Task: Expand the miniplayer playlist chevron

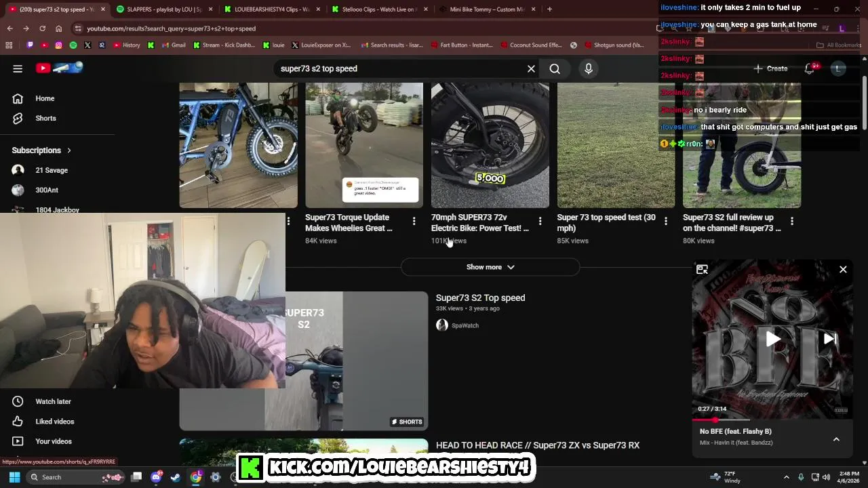Action: 836,439
